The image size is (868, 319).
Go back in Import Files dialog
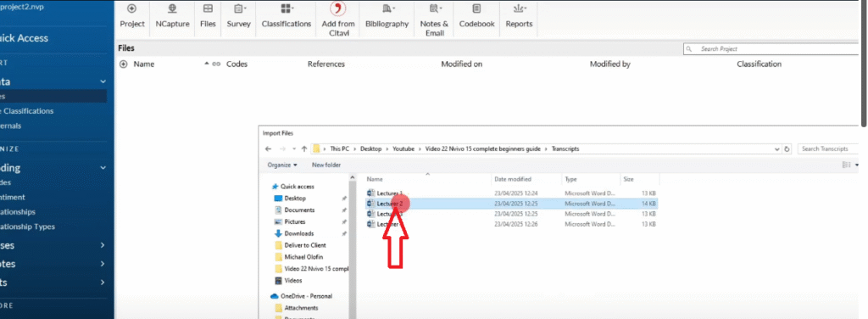[x=269, y=149]
